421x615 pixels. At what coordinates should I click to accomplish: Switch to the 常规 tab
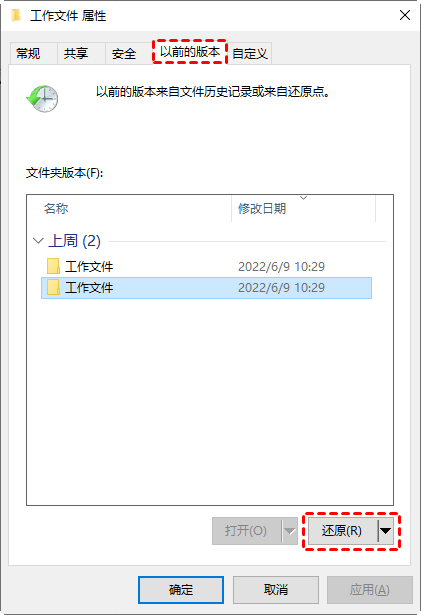(28, 53)
